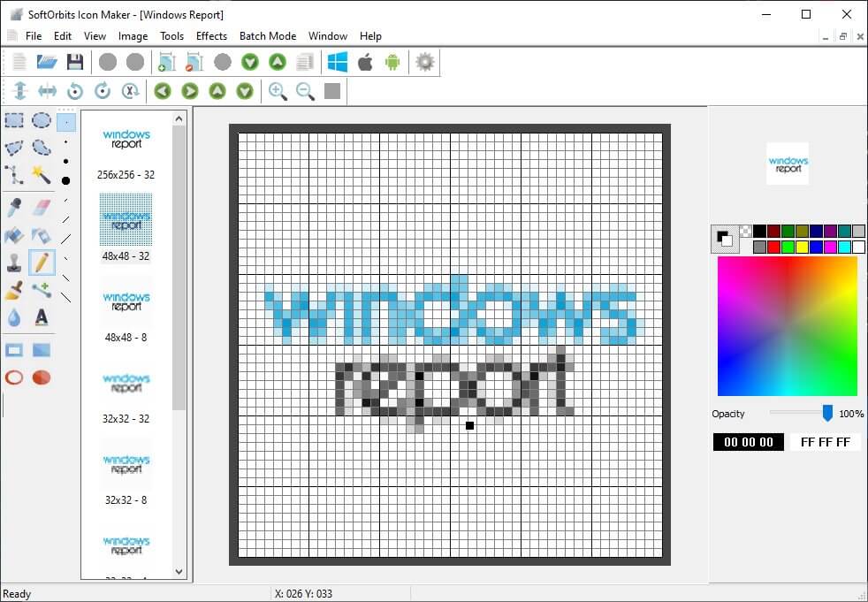Viewport: 868px width, 602px height.
Task: Select the Pencil drawing tool
Action: (42, 262)
